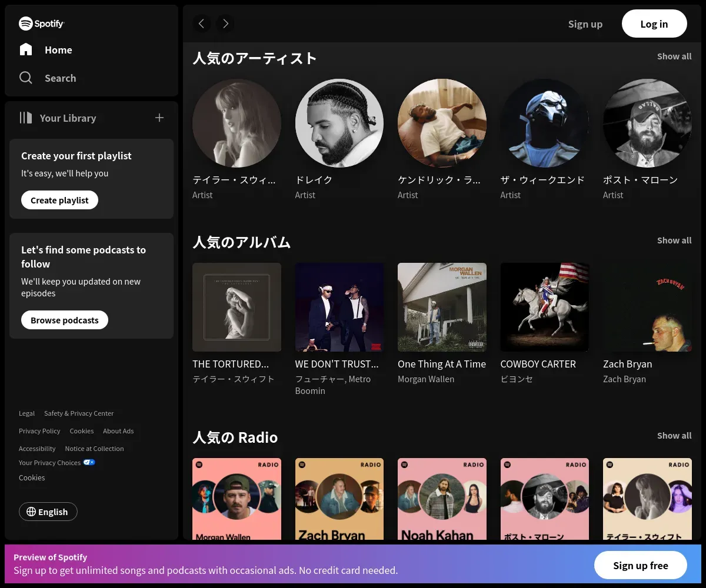Click フューチャー, Metro Boomin artist text
Screen dimensions: 706x588
point(333,385)
